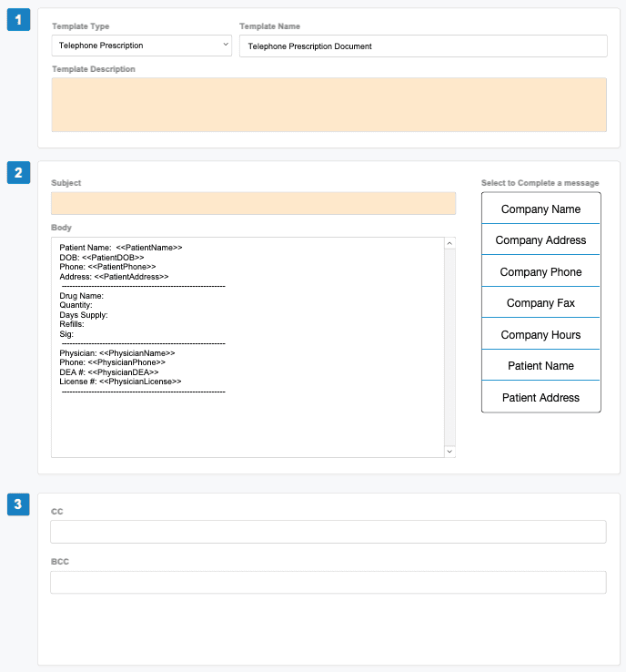Click the Template Name input field
Screen dimensions: 626x672
(423, 46)
